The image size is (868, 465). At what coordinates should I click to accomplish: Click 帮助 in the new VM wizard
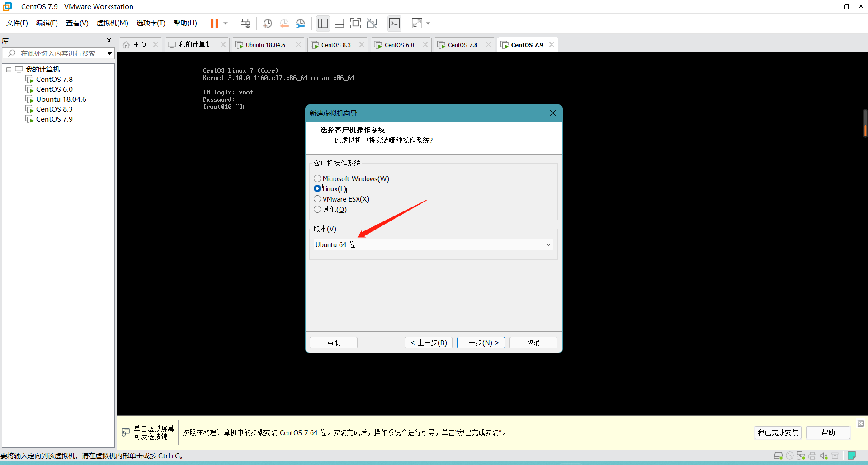(x=334, y=343)
